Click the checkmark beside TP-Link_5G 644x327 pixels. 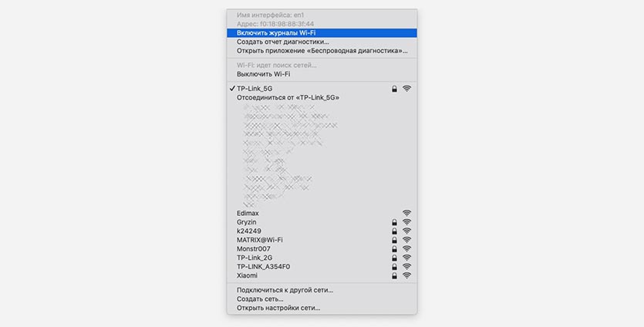click(232, 89)
